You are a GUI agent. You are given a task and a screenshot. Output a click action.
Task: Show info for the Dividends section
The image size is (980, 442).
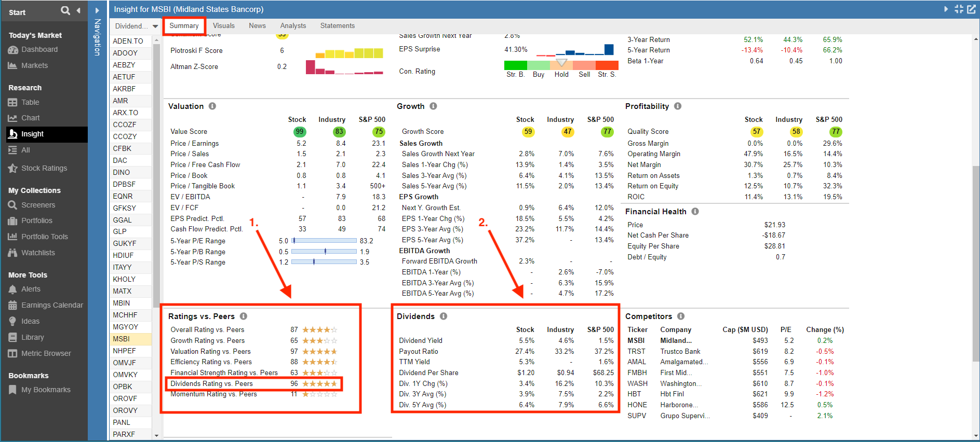click(444, 316)
